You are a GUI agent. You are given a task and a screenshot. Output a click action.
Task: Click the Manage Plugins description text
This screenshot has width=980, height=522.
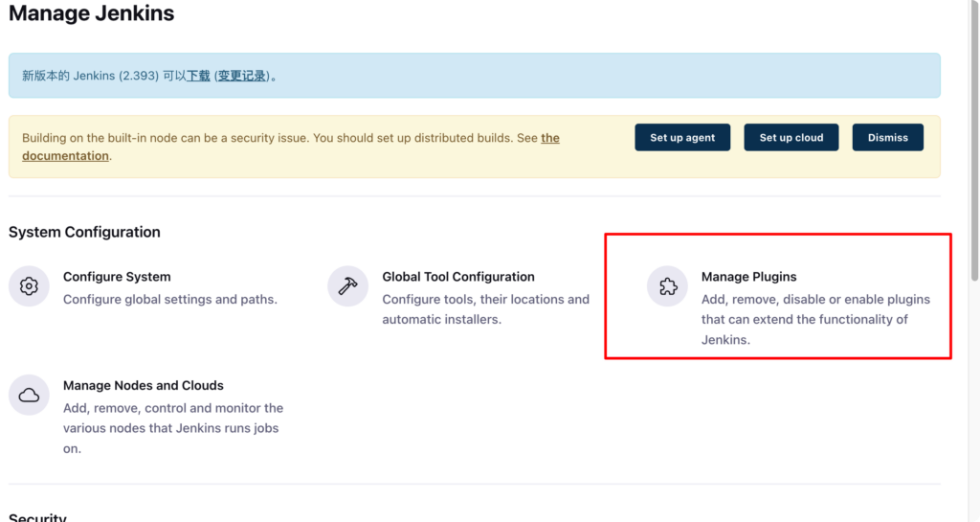[x=815, y=320]
